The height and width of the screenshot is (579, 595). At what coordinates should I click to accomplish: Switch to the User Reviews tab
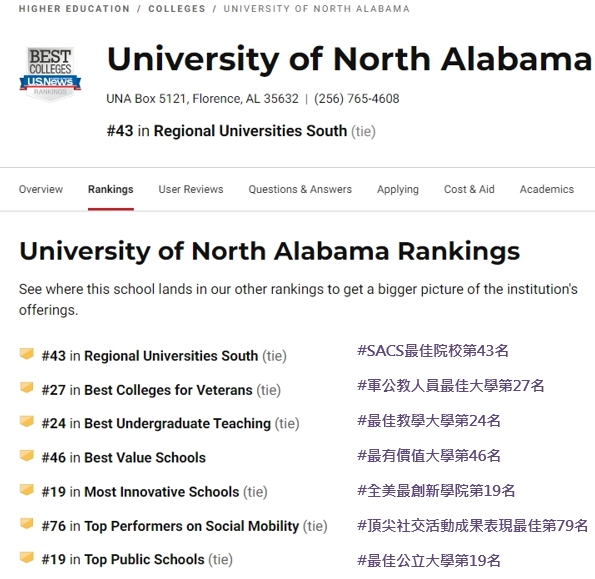tap(191, 189)
